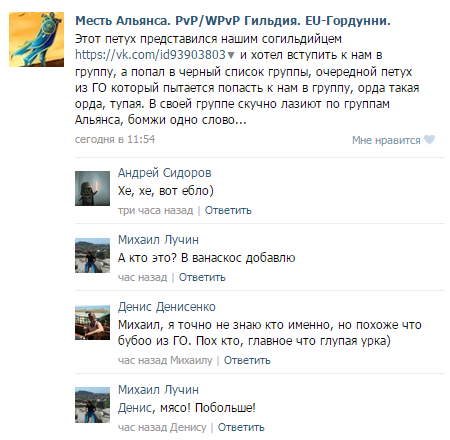The image size is (450, 440).
Task: Click the post timestamp сегодня в 11:54
Action: pyautogui.click(x=115, y=139)
